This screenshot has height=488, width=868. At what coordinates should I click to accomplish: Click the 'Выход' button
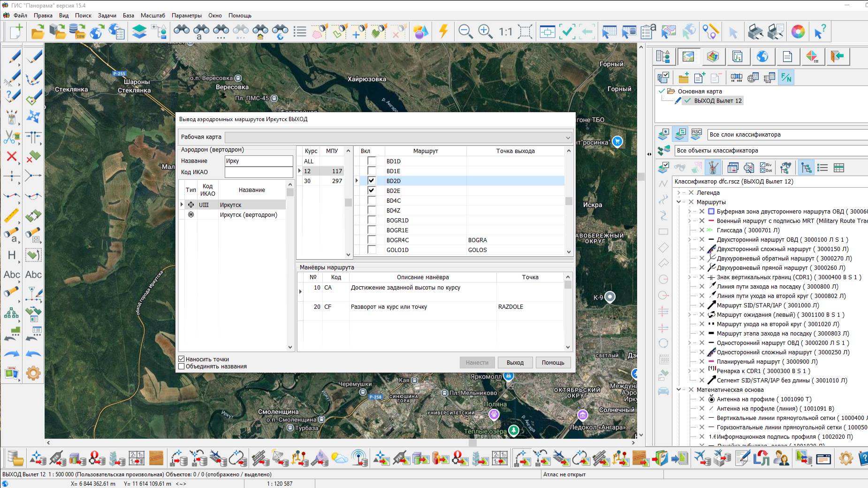(x=515, y=363)
